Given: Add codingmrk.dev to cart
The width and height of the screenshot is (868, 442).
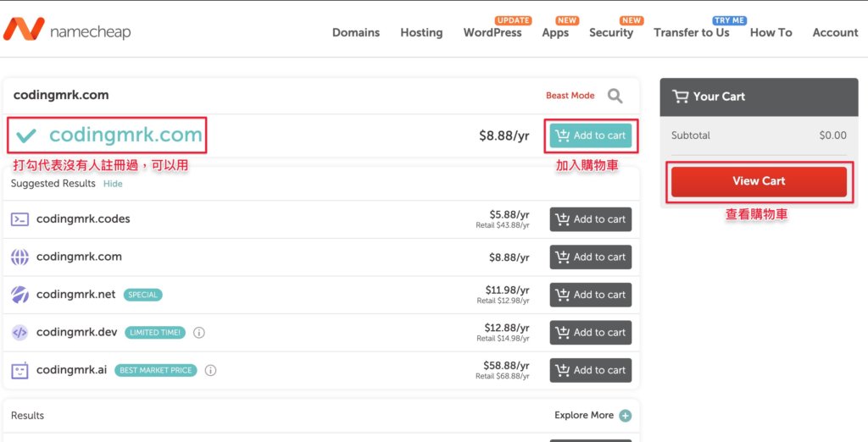Looking at the screenshot, I should click(x=591, y=333).
